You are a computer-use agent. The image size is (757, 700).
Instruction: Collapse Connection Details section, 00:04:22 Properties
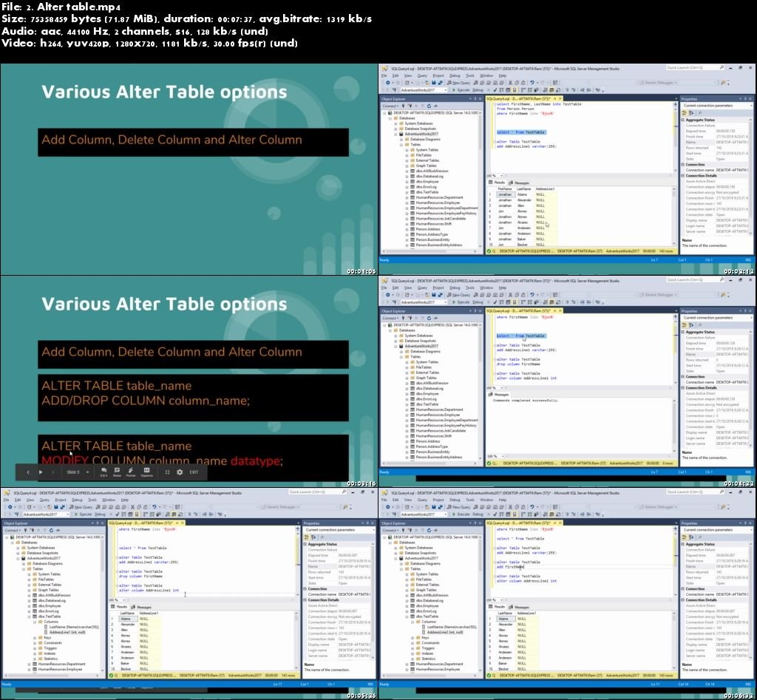[683, 387]
